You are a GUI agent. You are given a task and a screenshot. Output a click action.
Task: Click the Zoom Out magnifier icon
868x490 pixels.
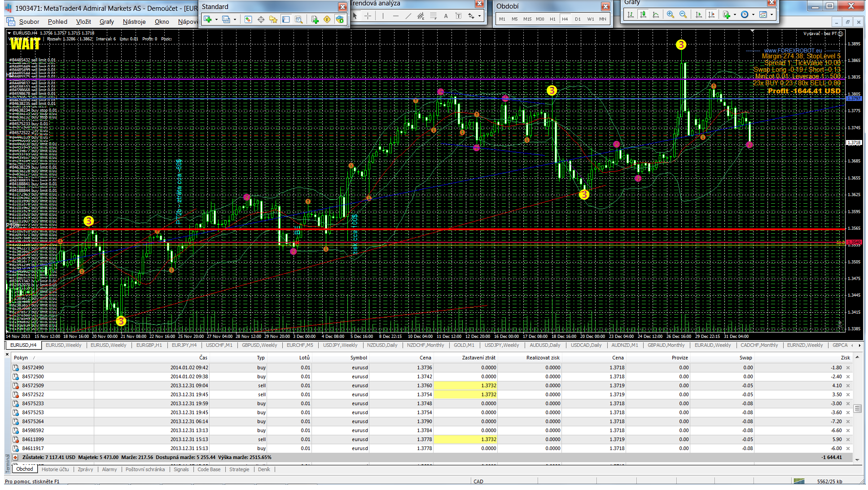(683, 14)
